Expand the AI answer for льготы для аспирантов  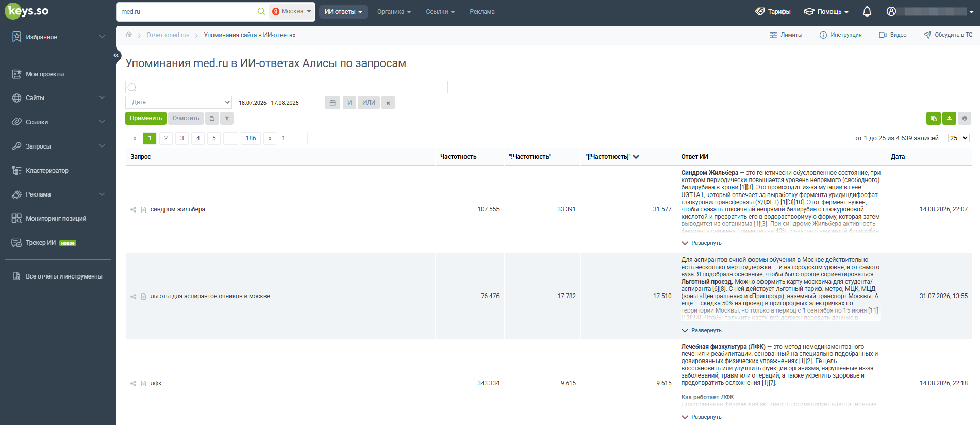coord(702,330)
